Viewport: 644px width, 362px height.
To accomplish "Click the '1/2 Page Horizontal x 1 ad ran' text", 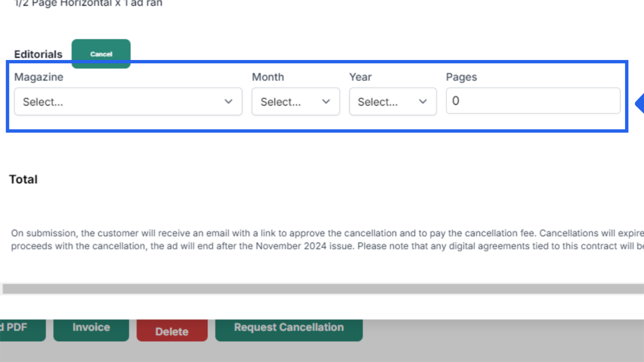I will 89,3.
